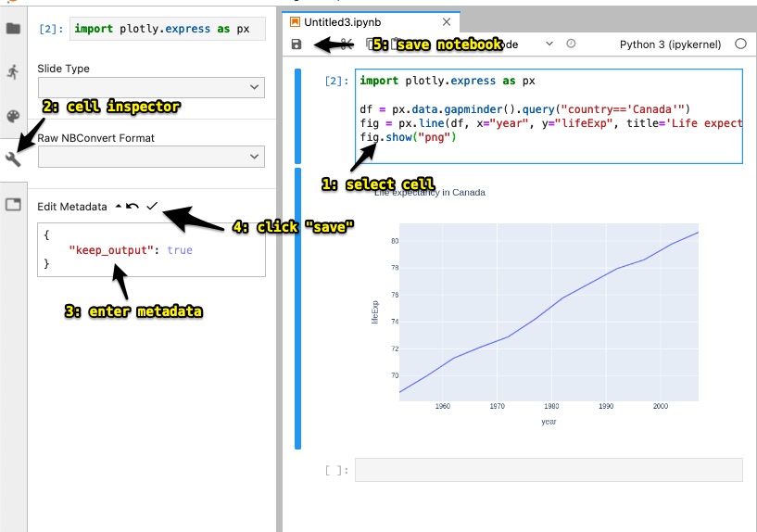
Task: Click inside the metadata JSON editor
Action: click(x=151, y=250)
